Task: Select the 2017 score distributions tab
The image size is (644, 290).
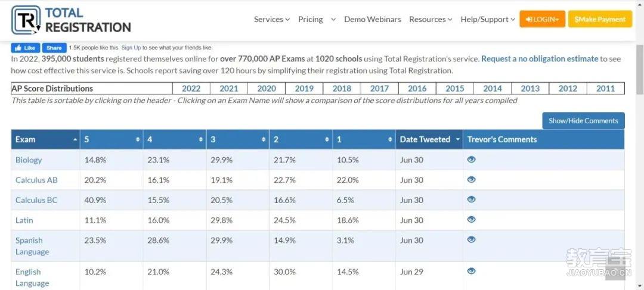Action: pyautogui.click(x=379, y=89)
